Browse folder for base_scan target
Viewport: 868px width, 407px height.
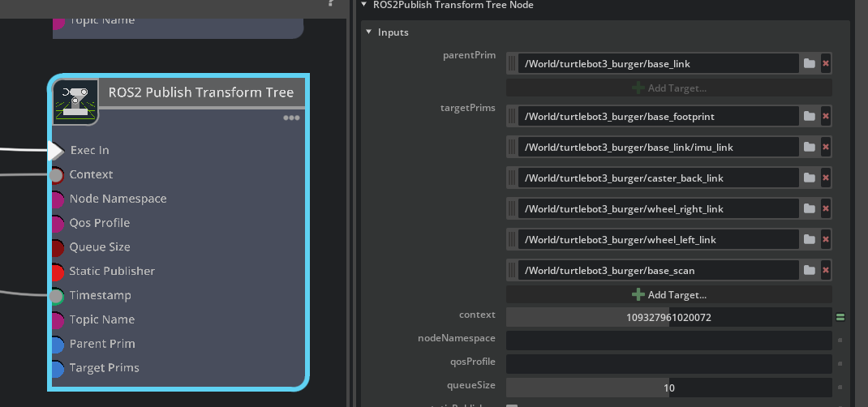coord(810,271)
